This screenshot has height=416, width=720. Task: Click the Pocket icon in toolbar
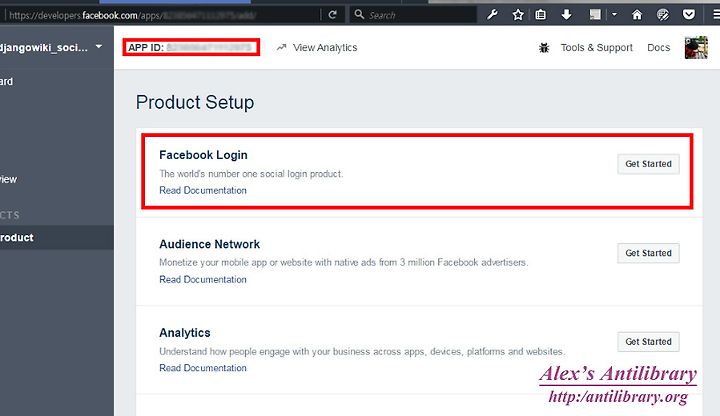[689, 15]
